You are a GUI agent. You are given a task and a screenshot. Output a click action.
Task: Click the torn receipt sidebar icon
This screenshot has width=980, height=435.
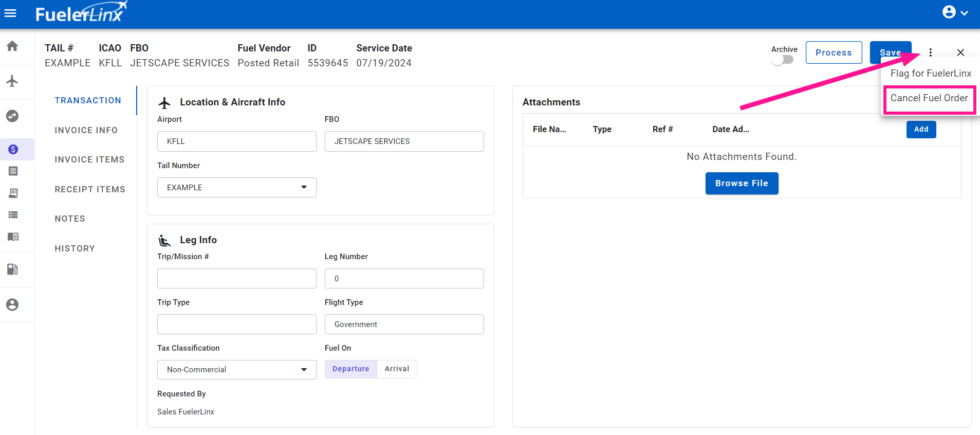(13, 171)
